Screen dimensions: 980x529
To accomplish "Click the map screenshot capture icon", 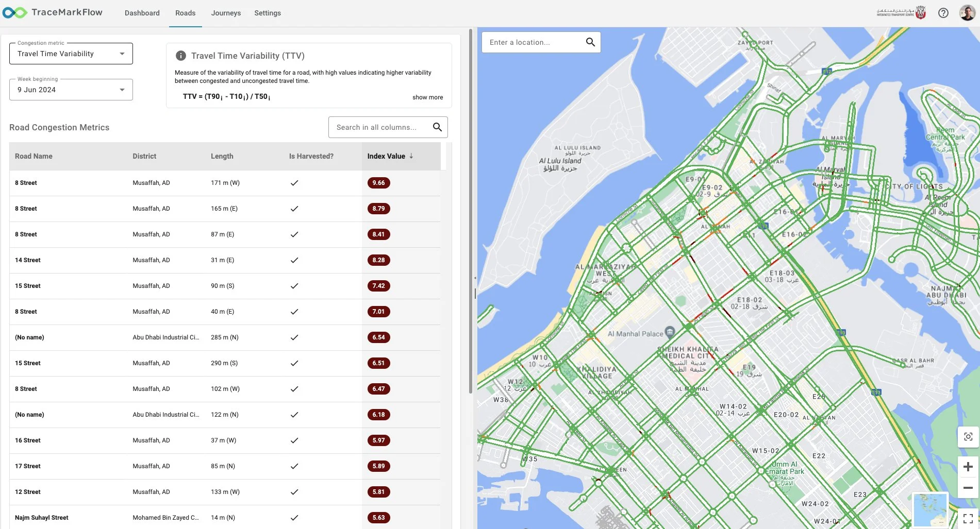I will click(968, 436).
